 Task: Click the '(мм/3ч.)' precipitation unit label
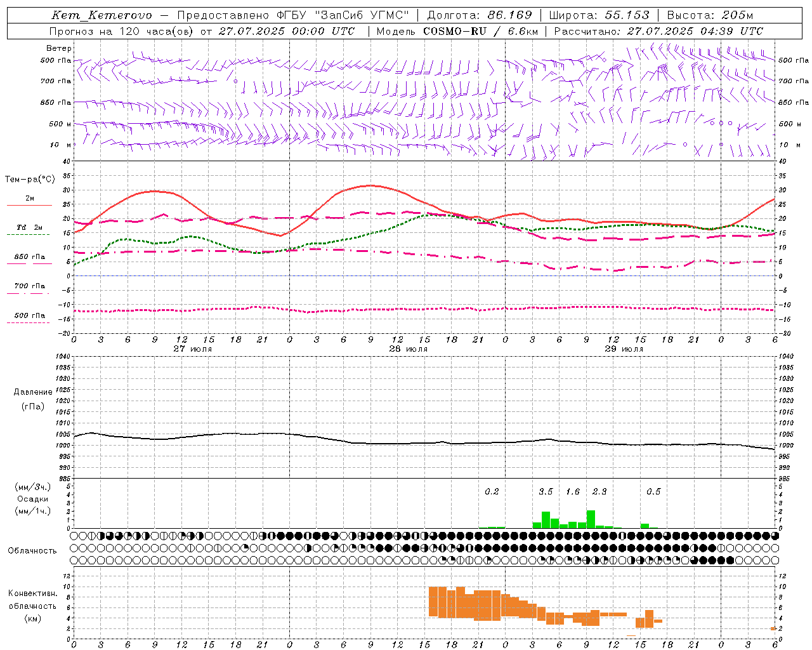(x=33, y=487)
